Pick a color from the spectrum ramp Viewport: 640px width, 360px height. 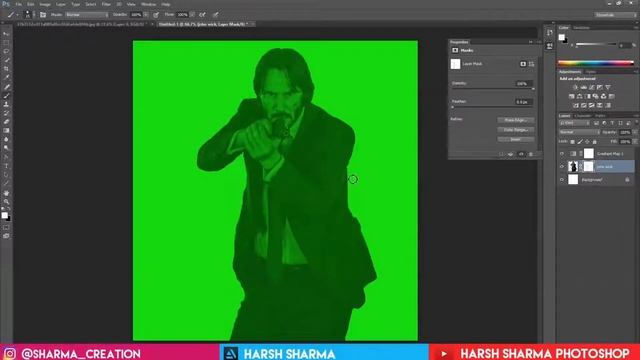click(x=596, y=63)
